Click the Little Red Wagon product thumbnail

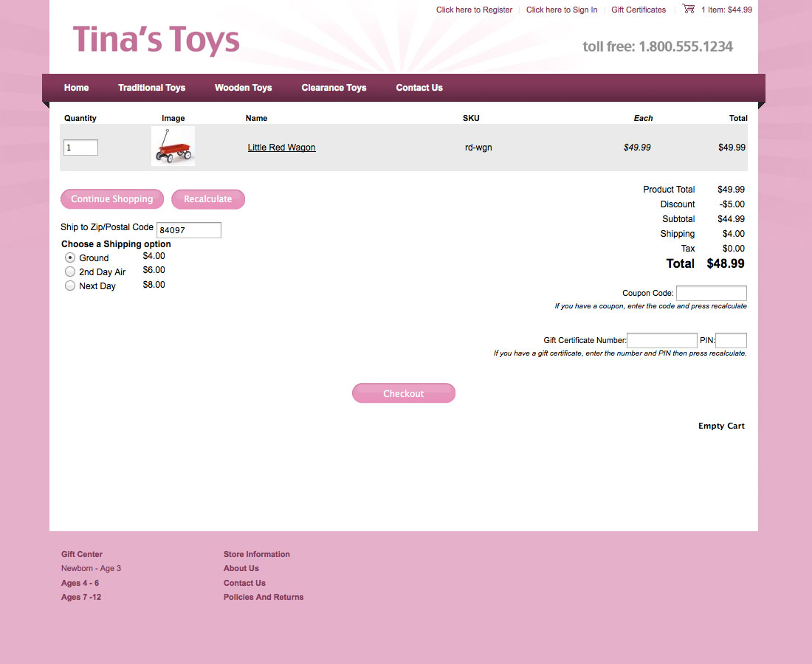[x=173, y=146]
